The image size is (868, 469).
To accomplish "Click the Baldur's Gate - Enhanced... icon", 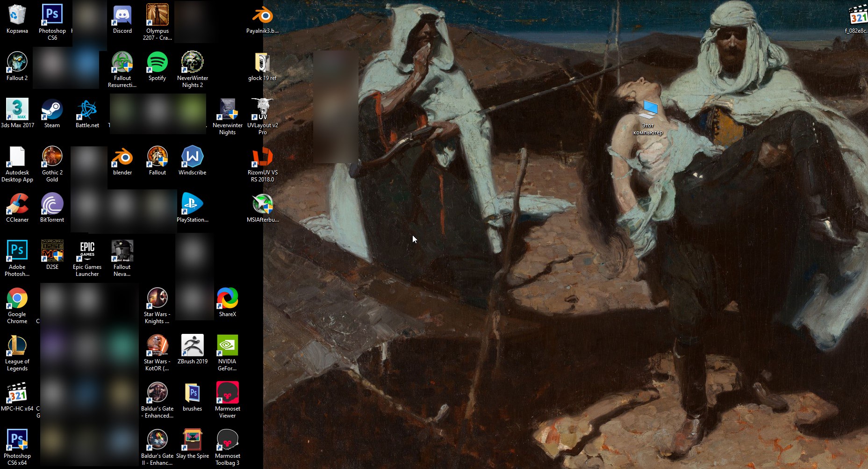I will [x=158, y=393].
